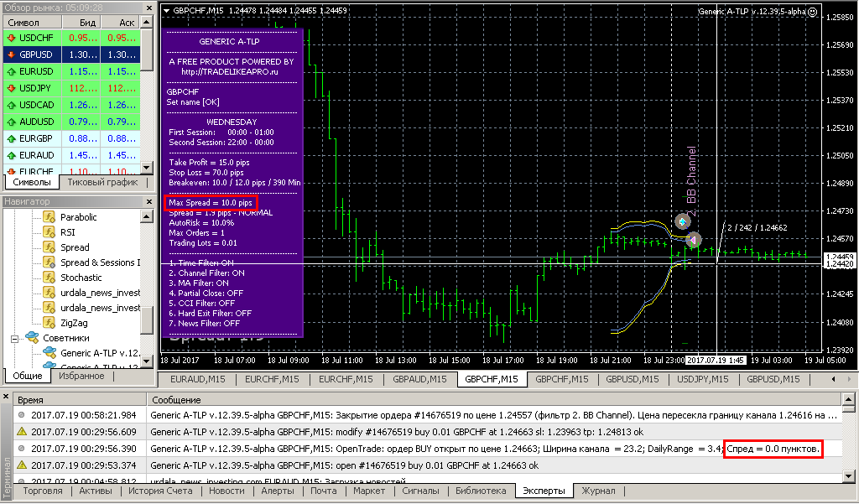Image resolution: width=859 pixels, height=504 pixels.
Task: Click the USDJPY down-arrow icon
Action: click(11, 88)
